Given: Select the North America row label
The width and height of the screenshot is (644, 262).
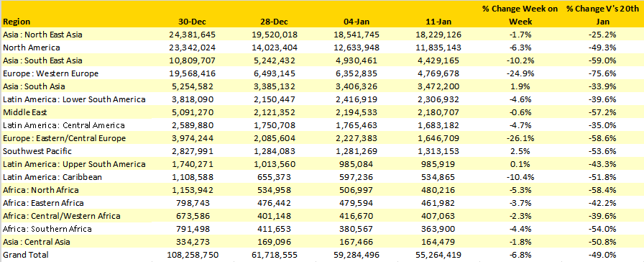Looking at the screenshot, I should (31, 48).
